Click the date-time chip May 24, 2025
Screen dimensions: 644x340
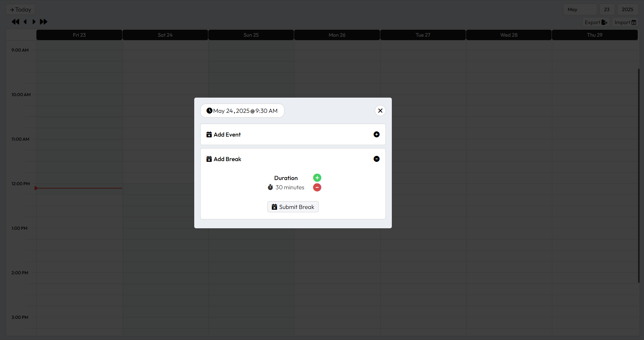pyautogui.click(x=242, y=111)
